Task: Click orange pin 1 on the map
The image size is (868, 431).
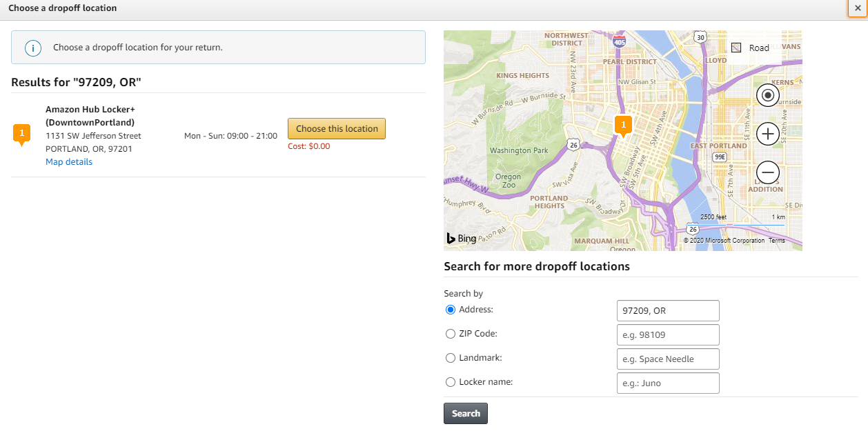Action: click(623, 126)
